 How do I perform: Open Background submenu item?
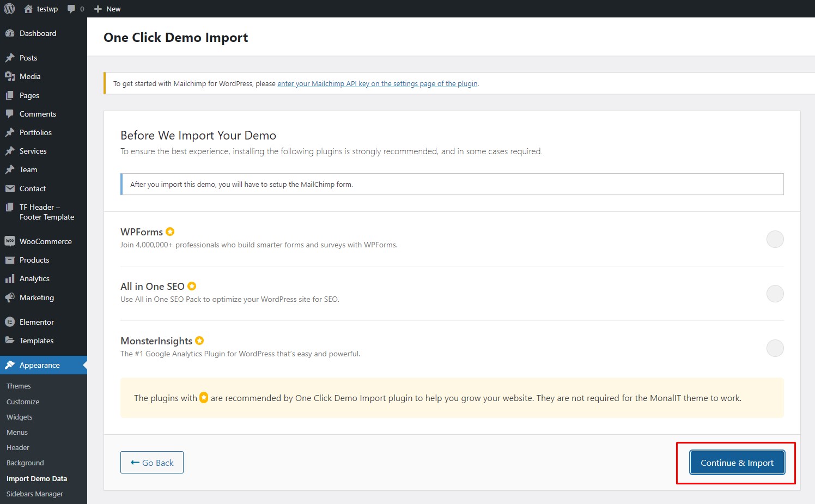point(25,463)
